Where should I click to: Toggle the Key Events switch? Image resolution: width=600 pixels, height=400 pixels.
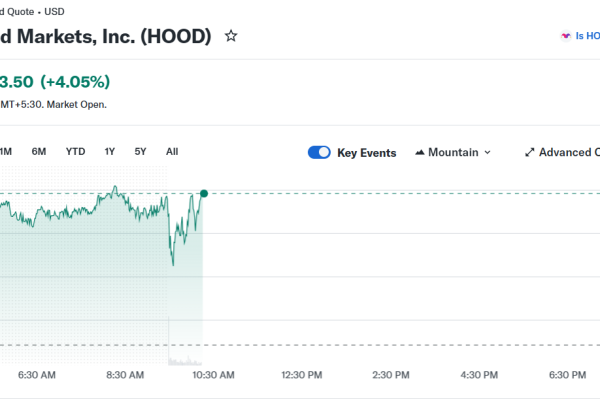[319, 153]
